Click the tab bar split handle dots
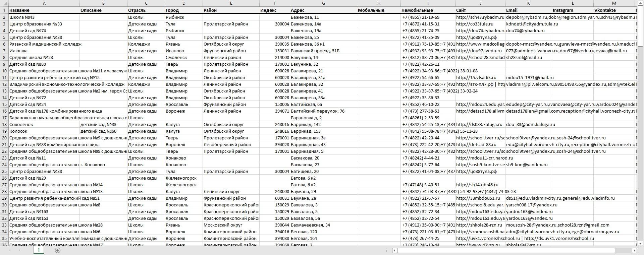This screenshot has height=255, width=644. 387,250
